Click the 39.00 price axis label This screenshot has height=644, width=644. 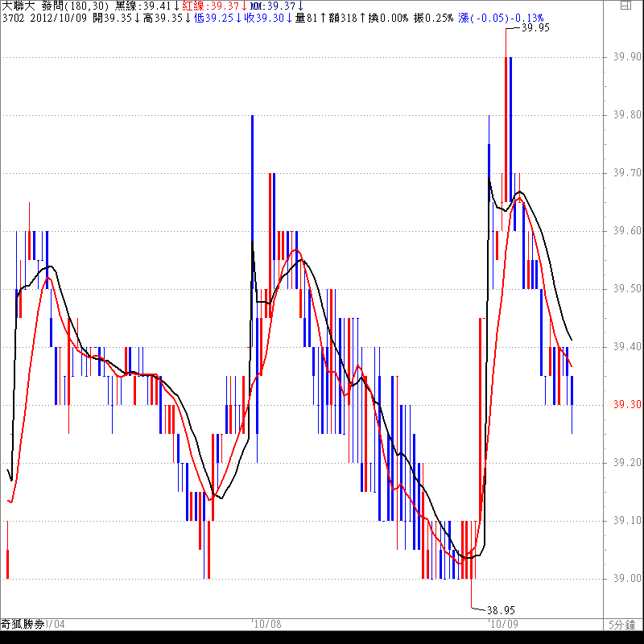[627, 578]
